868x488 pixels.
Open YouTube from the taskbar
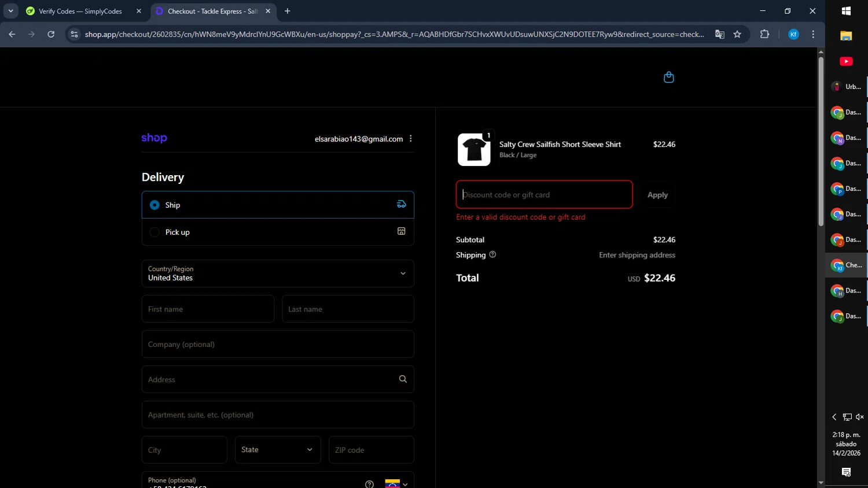pyautogui.click(x=846, y=61)
